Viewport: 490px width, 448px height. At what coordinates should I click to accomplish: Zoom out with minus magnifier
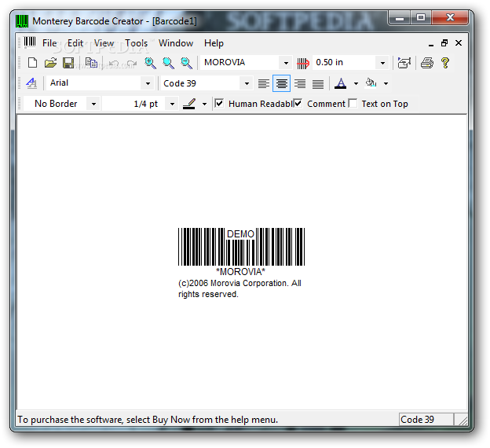coord(187,63)
